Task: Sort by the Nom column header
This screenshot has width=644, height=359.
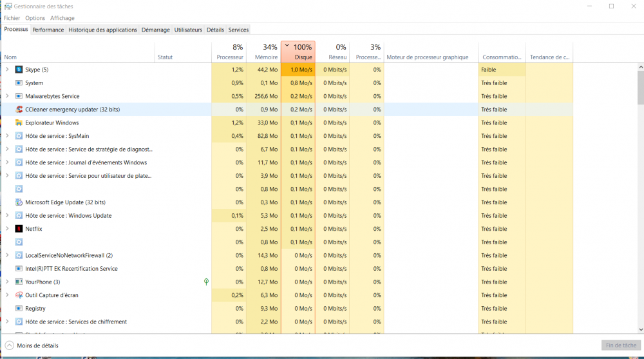Action: (78, 52)
